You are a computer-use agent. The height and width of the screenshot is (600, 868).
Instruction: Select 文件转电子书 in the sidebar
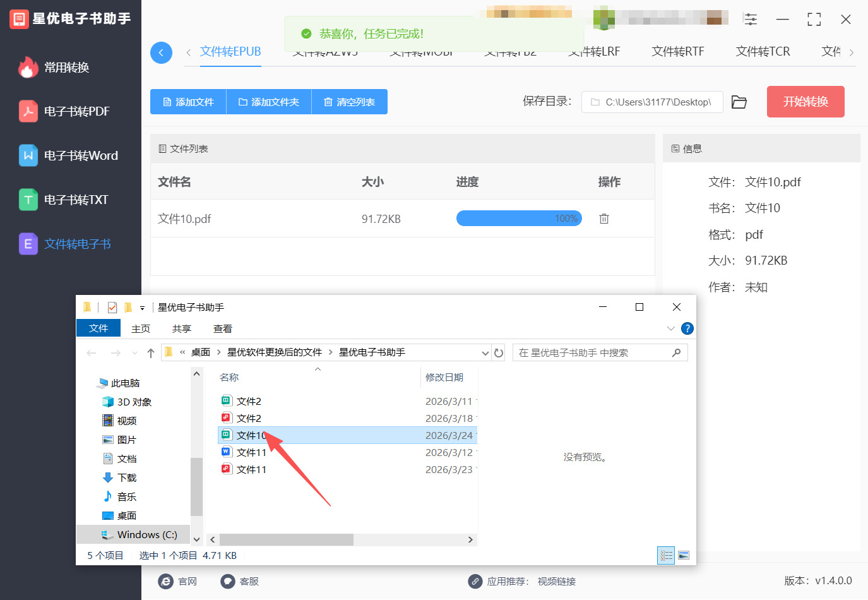coord(65,244)
